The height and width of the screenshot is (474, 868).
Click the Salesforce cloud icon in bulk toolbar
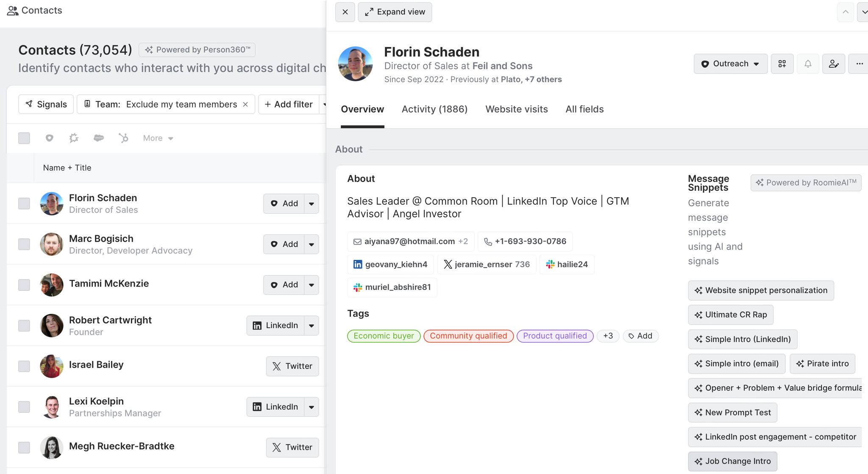(99, 138)
